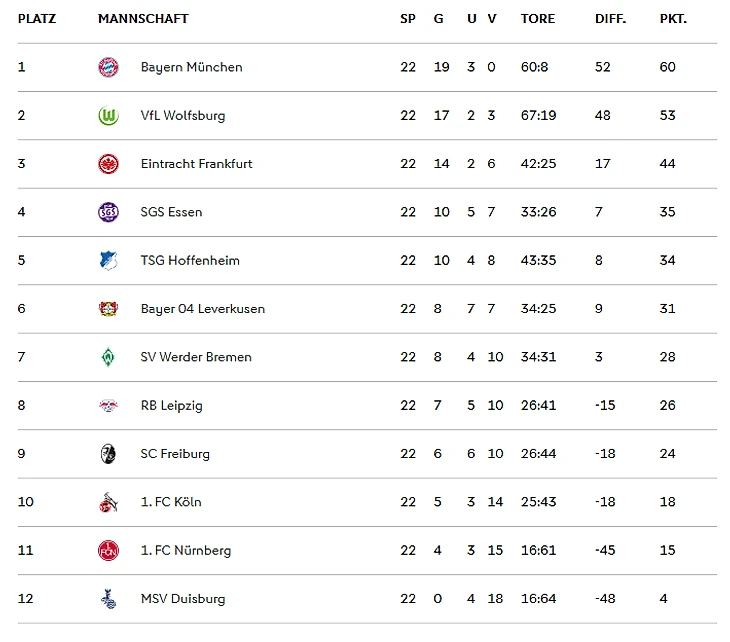Click the Bayern München club crest
This screenshot has width=730, height=642.
tap(108, 68)
